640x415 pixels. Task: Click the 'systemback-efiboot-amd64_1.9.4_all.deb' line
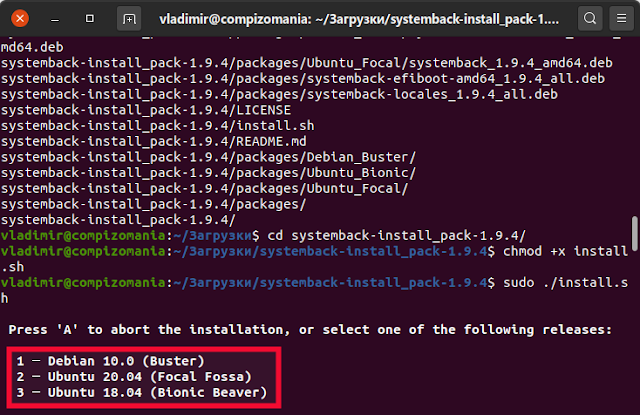point(303,79)
